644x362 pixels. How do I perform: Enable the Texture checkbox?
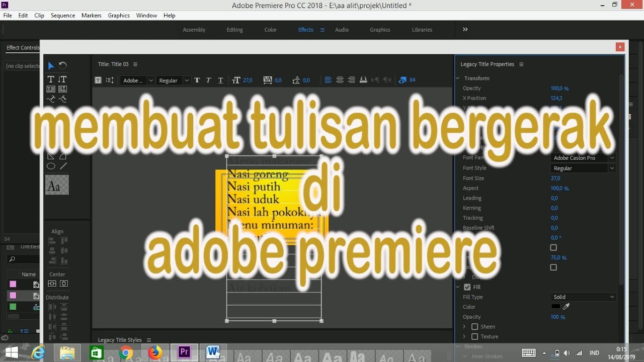(474, 337)
